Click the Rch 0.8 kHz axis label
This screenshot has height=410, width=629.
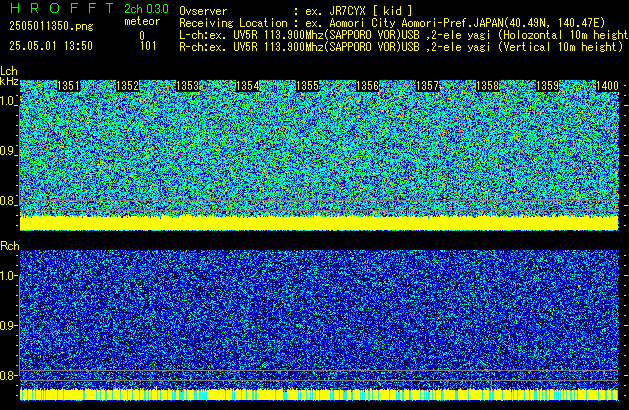tap(8, 375)
